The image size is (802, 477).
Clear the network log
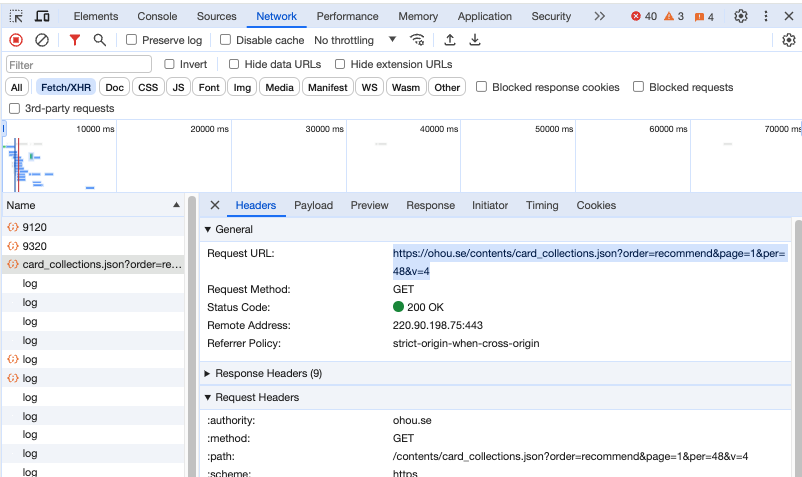(x=42, y=40)
